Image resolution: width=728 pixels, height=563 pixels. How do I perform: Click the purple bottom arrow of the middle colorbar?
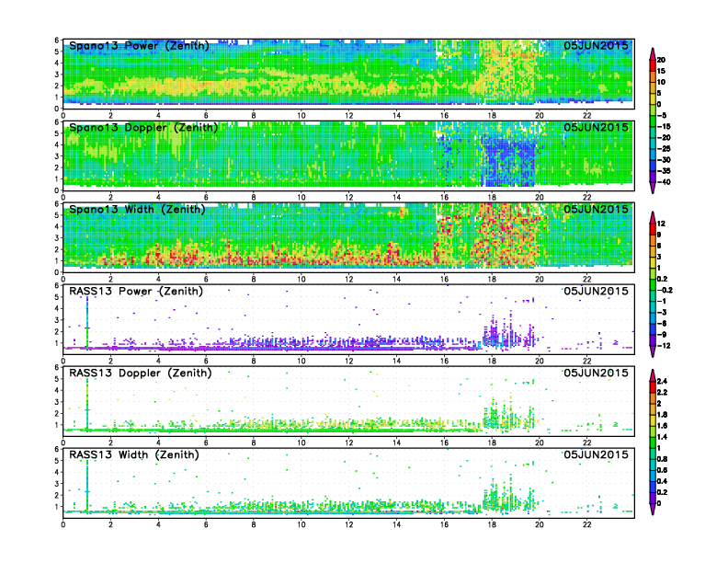pyautogui.click(x=653, y=351)
